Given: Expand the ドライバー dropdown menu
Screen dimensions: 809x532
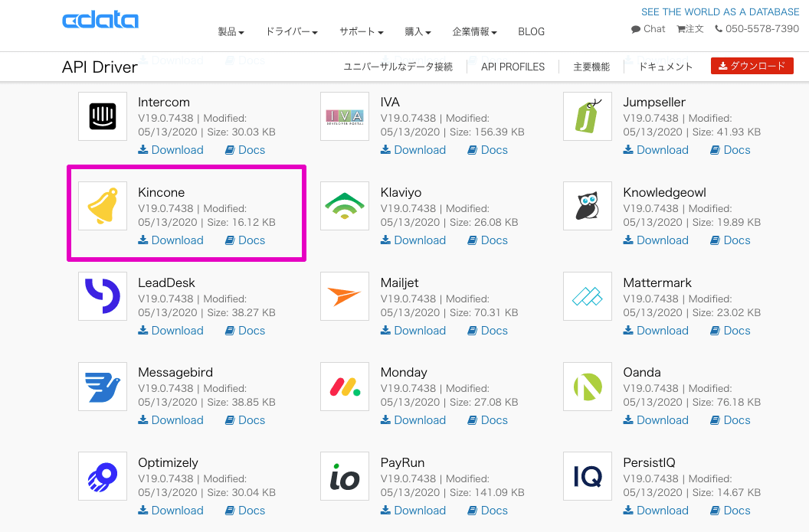Looking at the screenshot, I should point(291,32).
